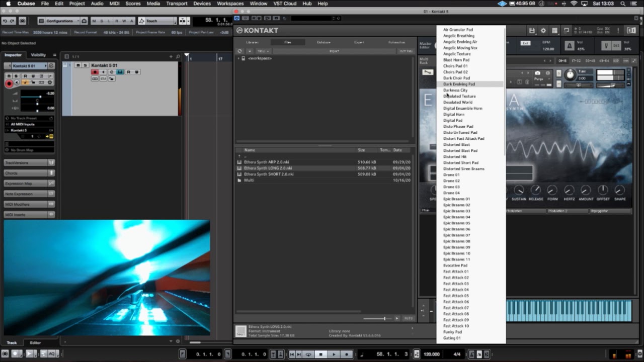Image resolution: width=644 pixels, height=362 pixels.
Task: Expand the MIDI Modifiers inspector section
Action: [29, 204]
